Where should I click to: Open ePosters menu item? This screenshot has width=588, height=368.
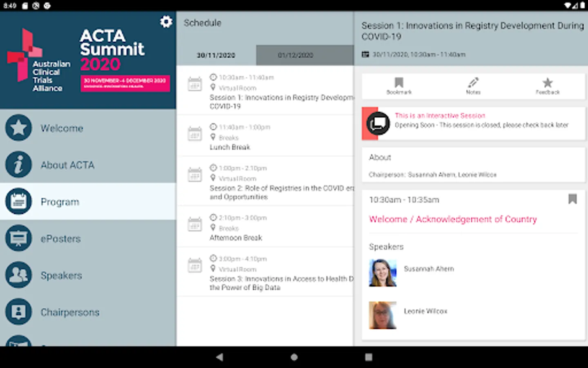pyautogui.click(x=88, y=238)
